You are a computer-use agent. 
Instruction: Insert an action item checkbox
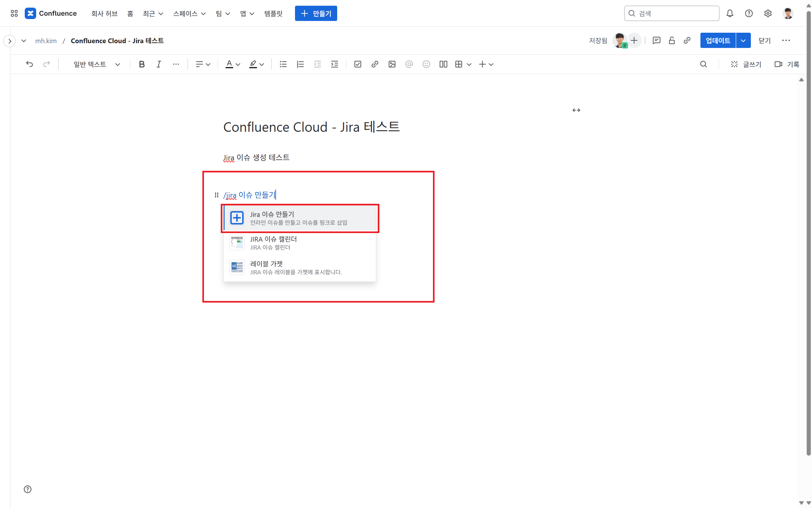[358, 64]
